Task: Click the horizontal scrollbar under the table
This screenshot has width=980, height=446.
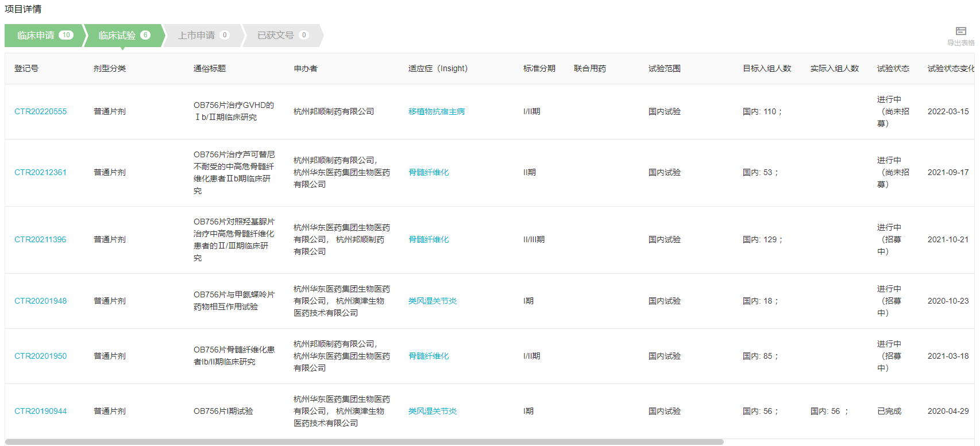Action: pos(364,442)
